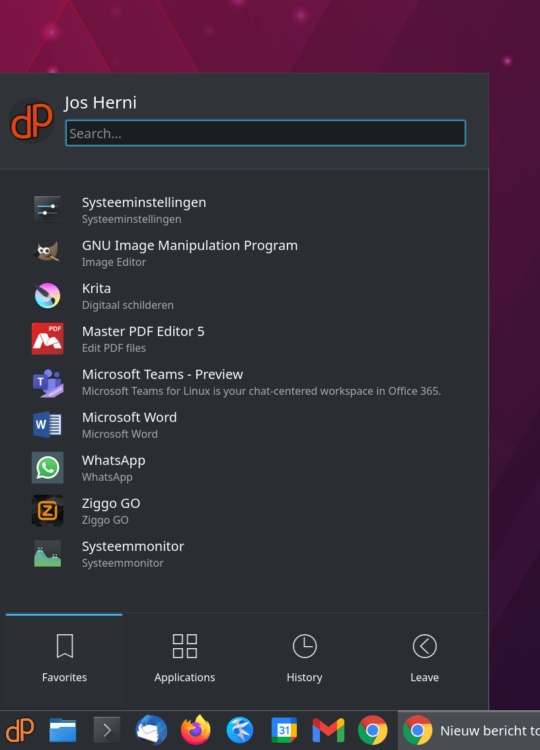Select the Systeemmonitor title text

132,547
